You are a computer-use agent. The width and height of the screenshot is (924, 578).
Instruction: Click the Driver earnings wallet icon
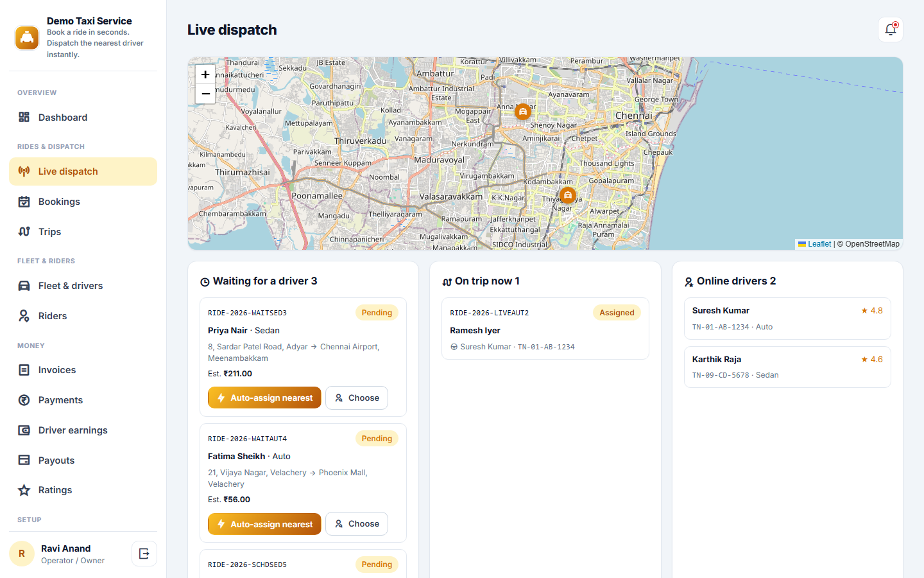click(24, 430)
